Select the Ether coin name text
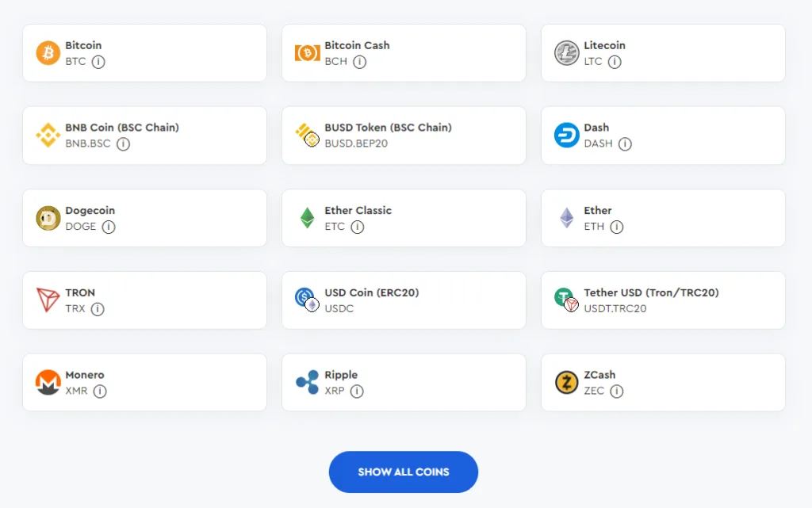The width and height of the screenshot is (812, 508). (598, 211)
